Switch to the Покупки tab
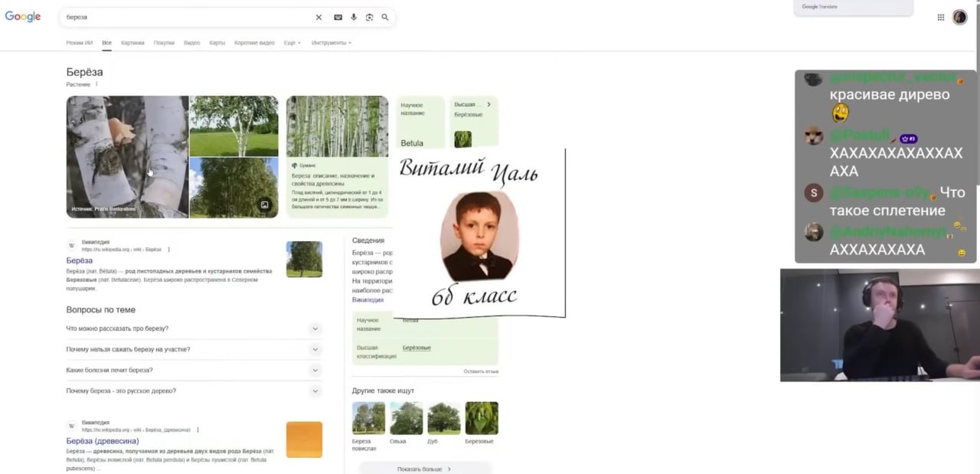 click(x=164, y=43)
